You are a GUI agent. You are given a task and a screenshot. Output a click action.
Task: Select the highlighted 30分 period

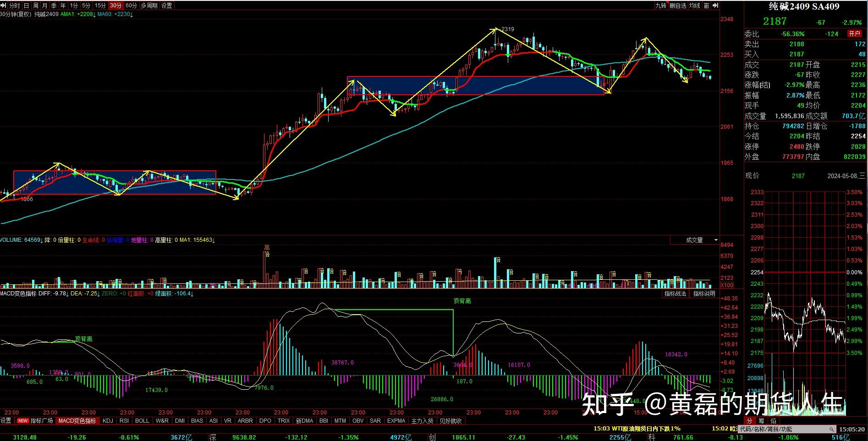pos(115,5)
